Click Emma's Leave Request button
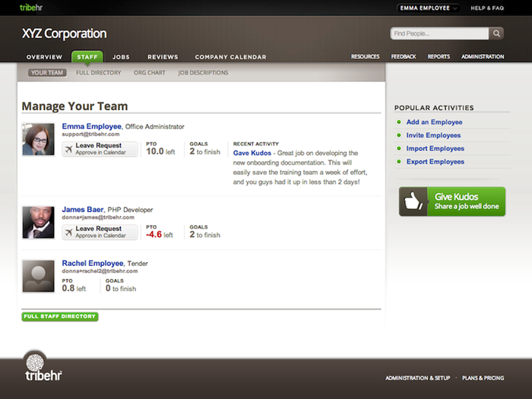 pyautogui.click(x=100, y=149)
